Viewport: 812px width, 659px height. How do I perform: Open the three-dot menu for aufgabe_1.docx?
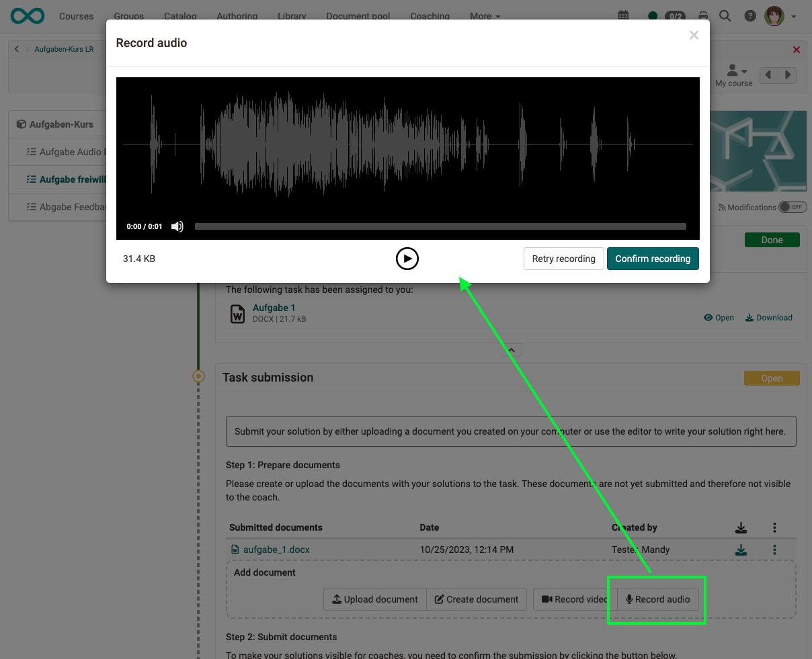pyautogui.click(x=774, y=550)
